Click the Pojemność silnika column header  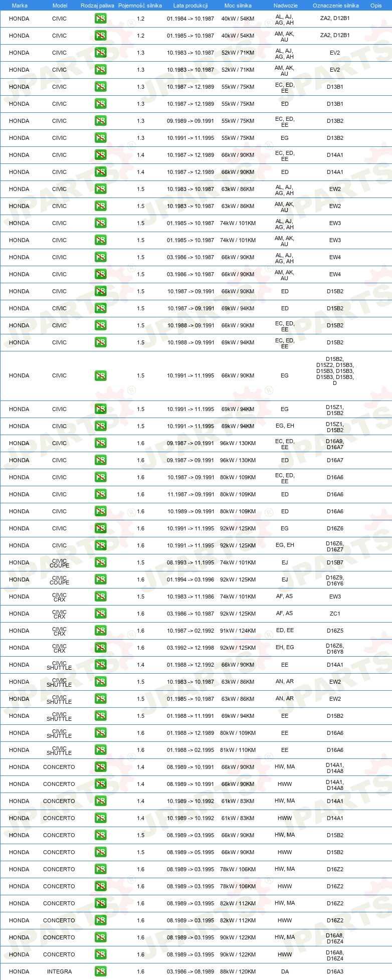point(140,6)
